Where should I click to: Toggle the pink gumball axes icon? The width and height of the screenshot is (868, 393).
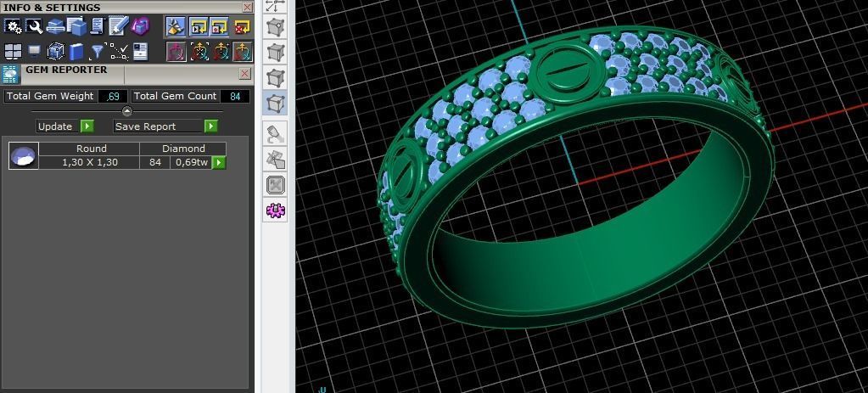(176, 52)
